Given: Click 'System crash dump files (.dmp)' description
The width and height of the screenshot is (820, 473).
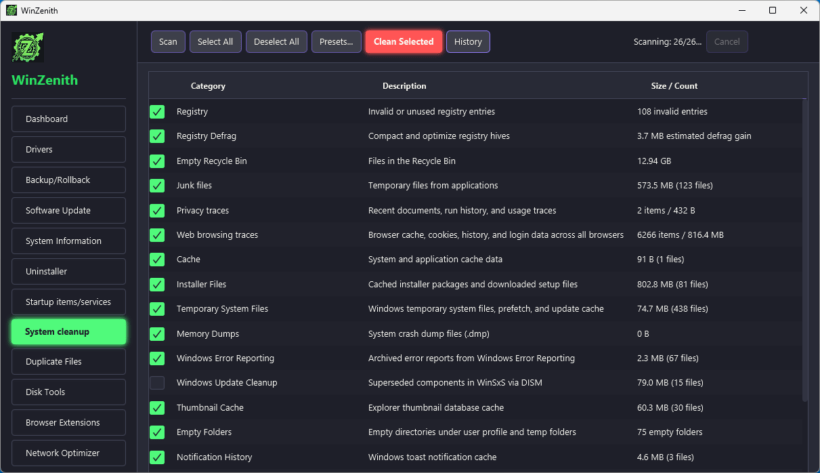Looking at the screenshot, I should click(x=428, y=334).
